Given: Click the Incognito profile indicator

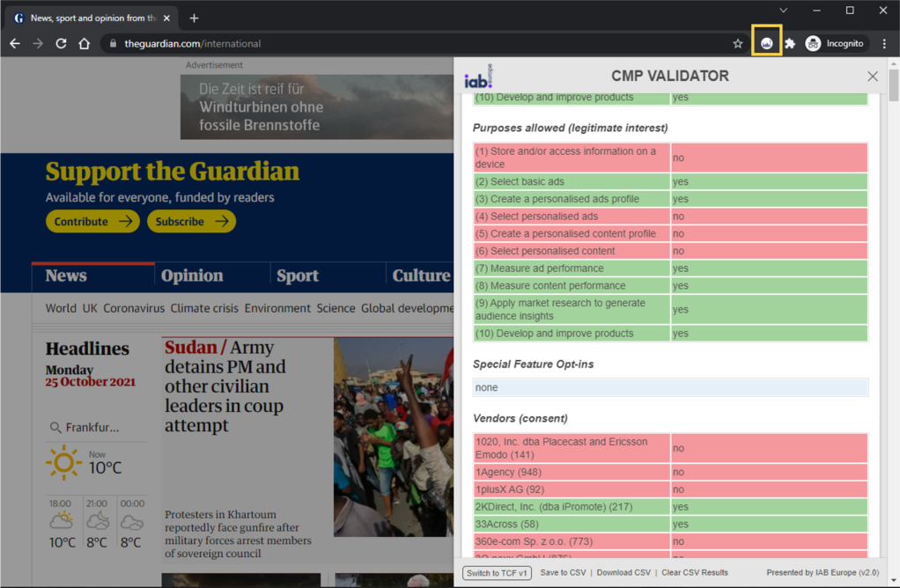Looking at the screenshot, I should [x=835, y=44].
